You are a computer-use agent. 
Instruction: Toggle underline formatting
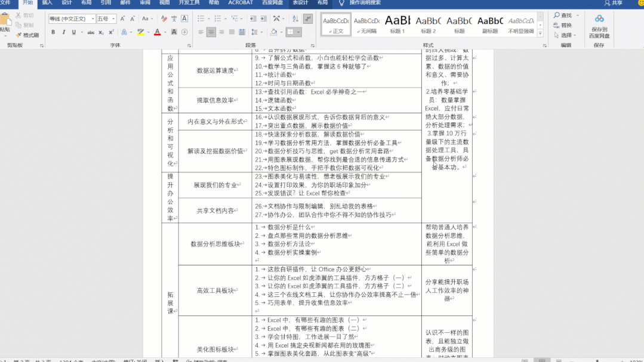(73, 32)
